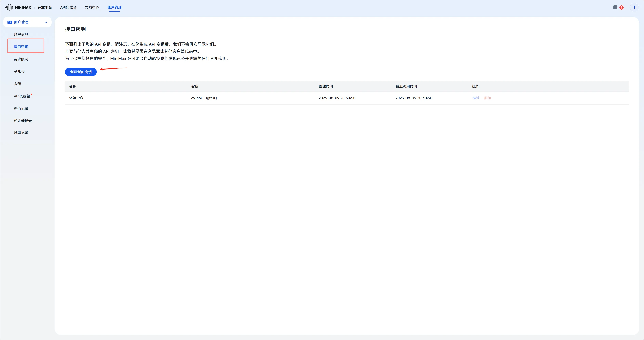644x340 pixels.
Task: Open 请求限制 in sidebar
Action: (21, 59)
